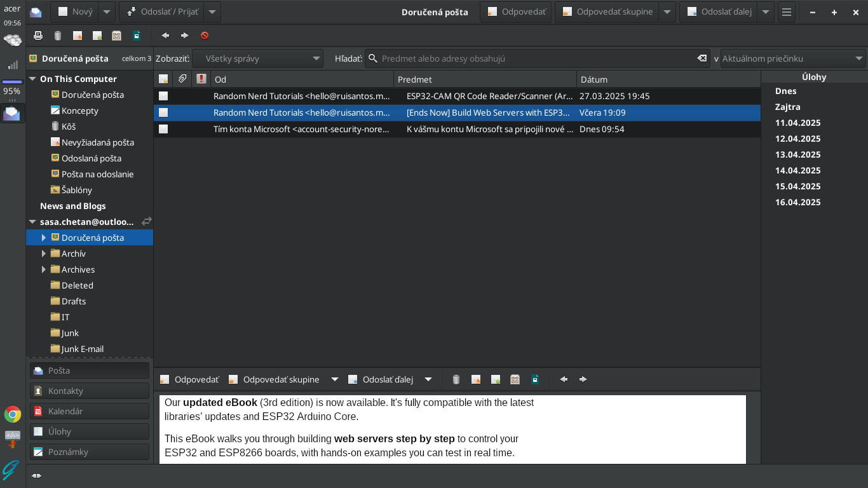The image size is (868, 488).
Task: Open the Nový dropdown arrow
Action: (x=107, y=12)
